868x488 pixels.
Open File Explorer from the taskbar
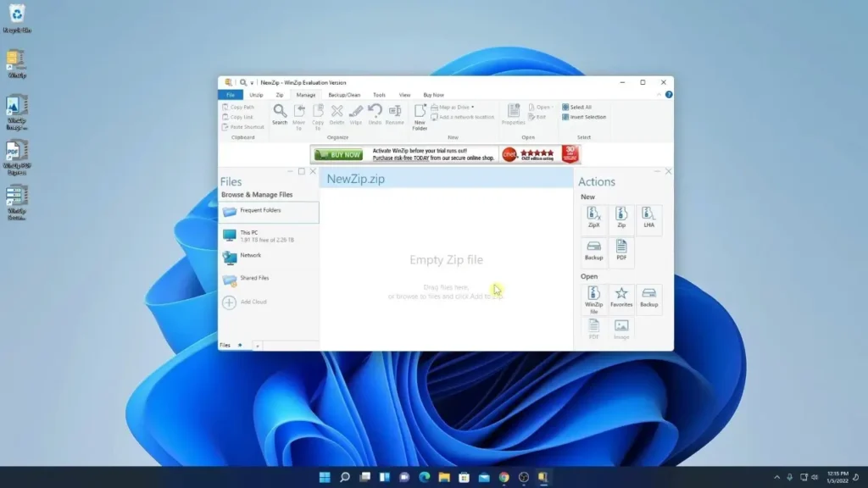(x=444, y=477)
